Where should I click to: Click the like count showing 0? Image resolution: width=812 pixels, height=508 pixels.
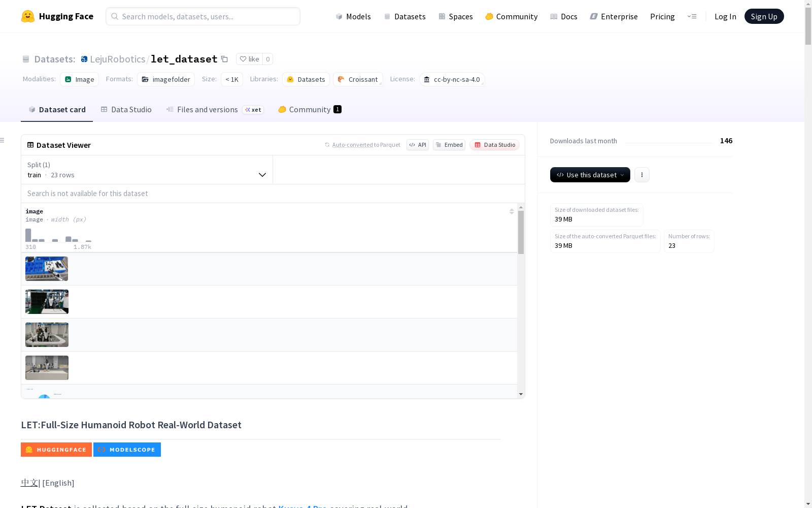click(x=268, y=59)
